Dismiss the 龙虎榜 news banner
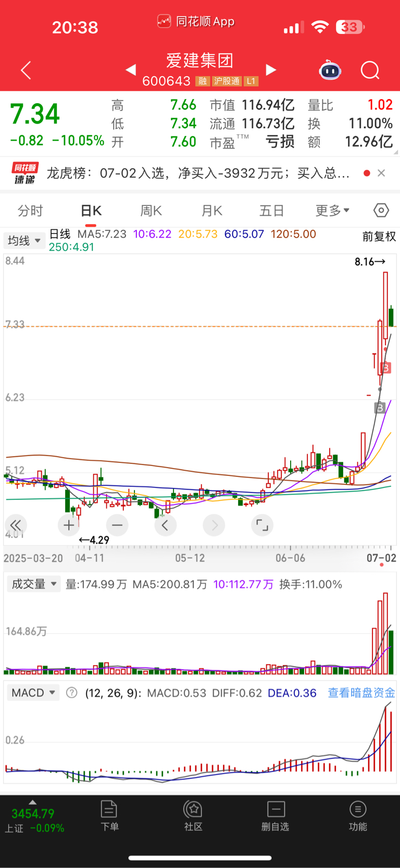Viewport: 400px width, 868px height. pos(381,173)
